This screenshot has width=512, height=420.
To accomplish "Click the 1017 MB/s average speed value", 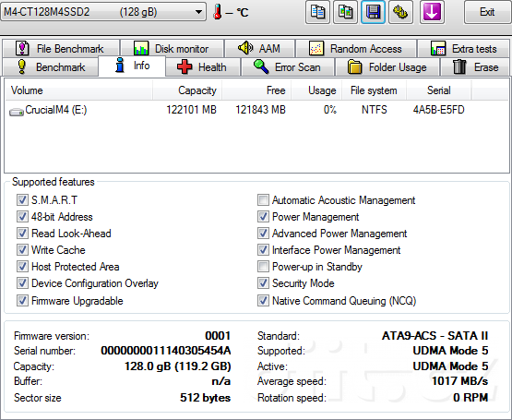I will (x=460, y=381).
